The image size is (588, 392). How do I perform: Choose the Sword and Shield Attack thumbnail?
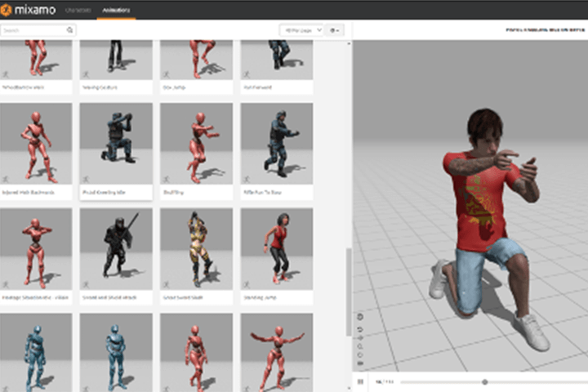tap(116, 249)
